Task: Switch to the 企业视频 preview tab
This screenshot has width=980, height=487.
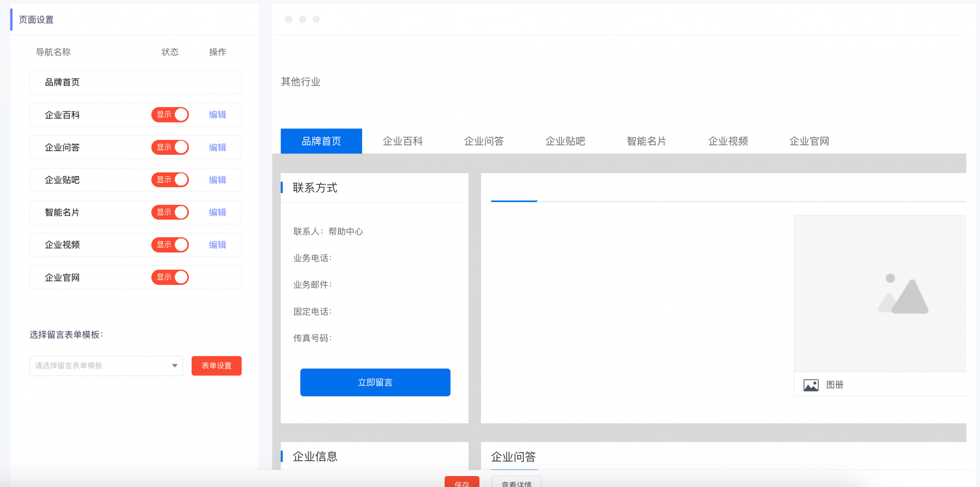Action: 728,141
